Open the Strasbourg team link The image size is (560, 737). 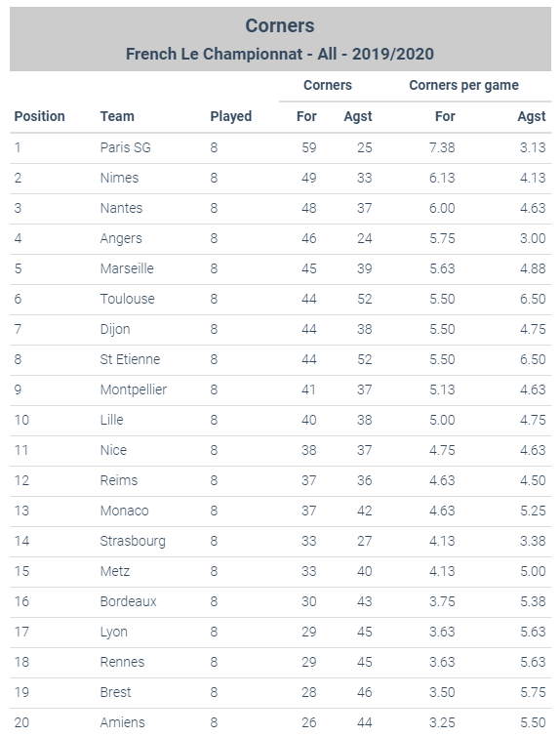[133, 541]
